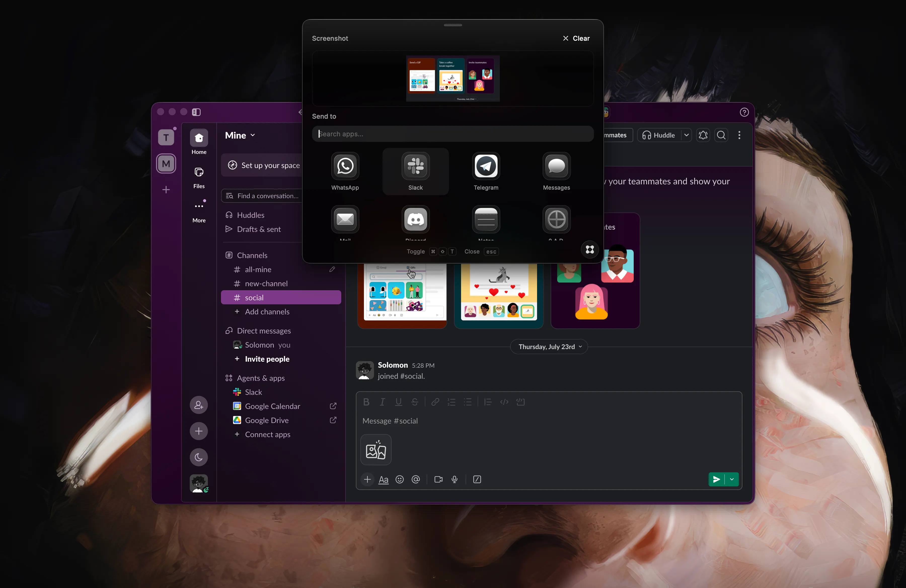This screenshot has height=588, width=906.
Task: Toggle italic formatting in composer
Action: coord(382,402)
